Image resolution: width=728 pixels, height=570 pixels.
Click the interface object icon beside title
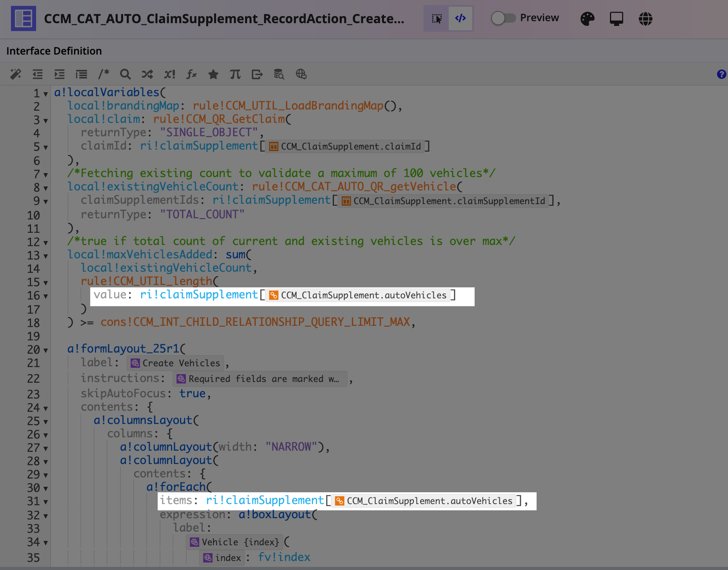coord(24,18)
